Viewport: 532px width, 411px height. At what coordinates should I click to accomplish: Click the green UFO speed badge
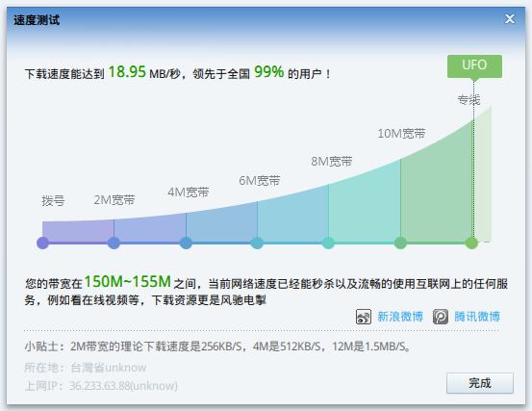coord(474,66)
